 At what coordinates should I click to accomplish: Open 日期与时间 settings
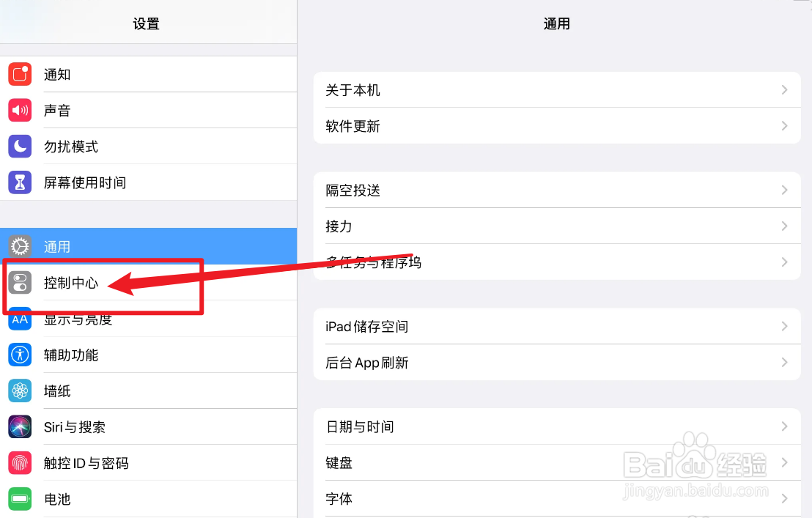(556, 426)
